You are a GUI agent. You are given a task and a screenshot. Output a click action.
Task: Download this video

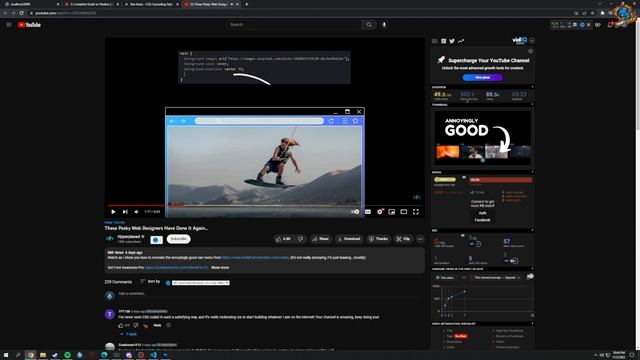[349, 239]
